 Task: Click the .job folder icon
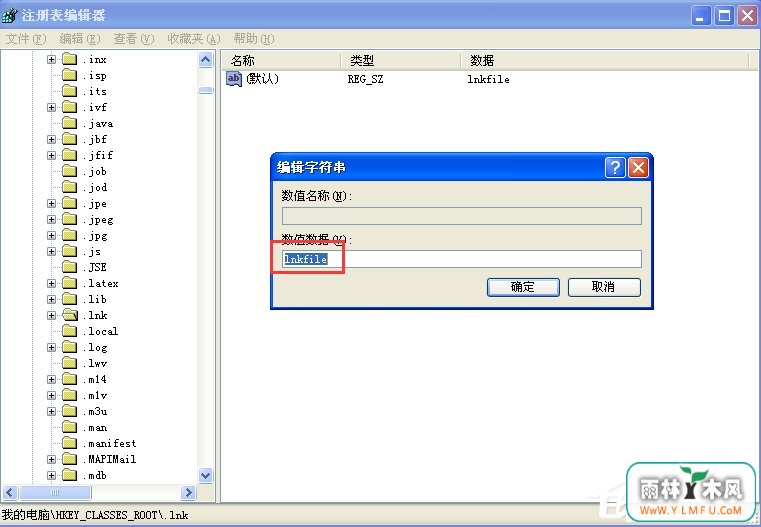(69, 171)
